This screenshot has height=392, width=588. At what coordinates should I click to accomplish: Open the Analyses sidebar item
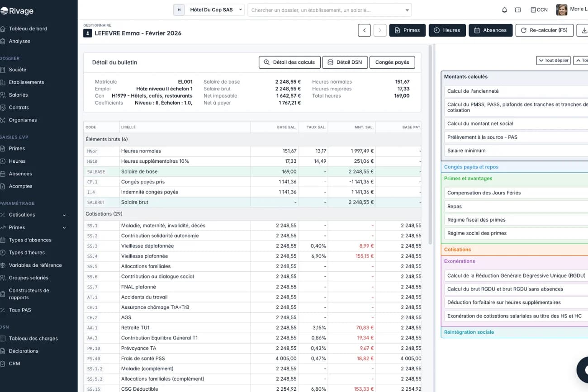click(x=19, y=41)
